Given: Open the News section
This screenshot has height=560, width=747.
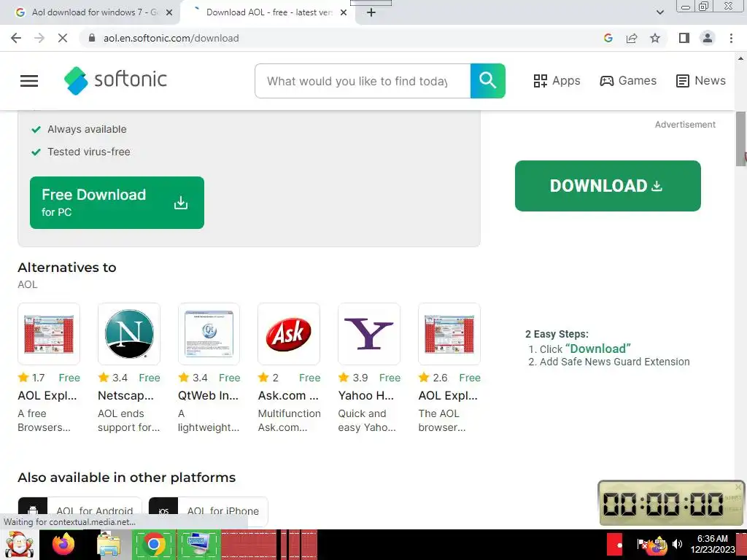Looking at the screenshot, I should [x=701, y=80].
